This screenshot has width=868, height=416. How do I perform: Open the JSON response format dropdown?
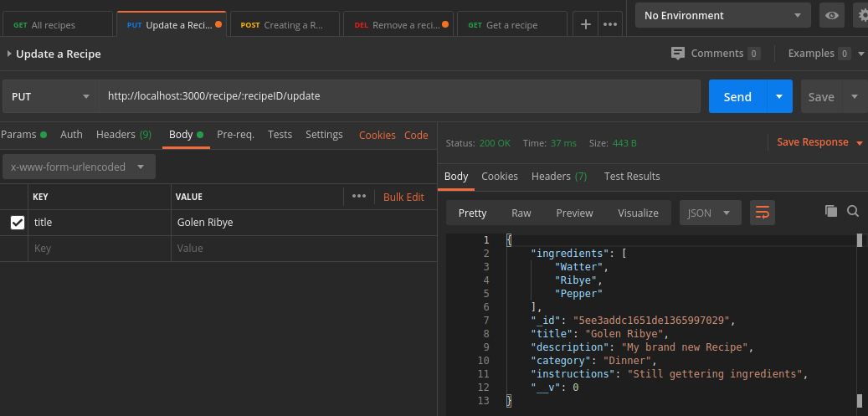click(x=711, y=213)
